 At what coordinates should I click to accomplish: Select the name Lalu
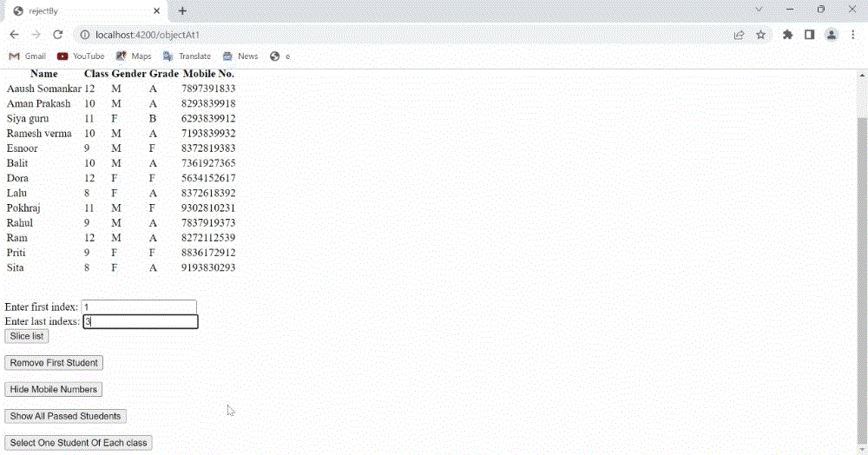[x=16, y=193]
